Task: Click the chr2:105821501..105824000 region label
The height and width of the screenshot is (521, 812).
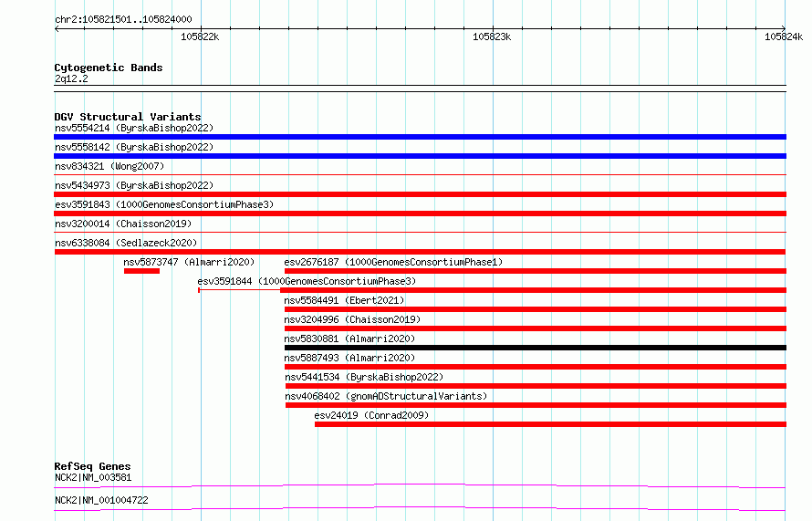Action: pos(123,19)
